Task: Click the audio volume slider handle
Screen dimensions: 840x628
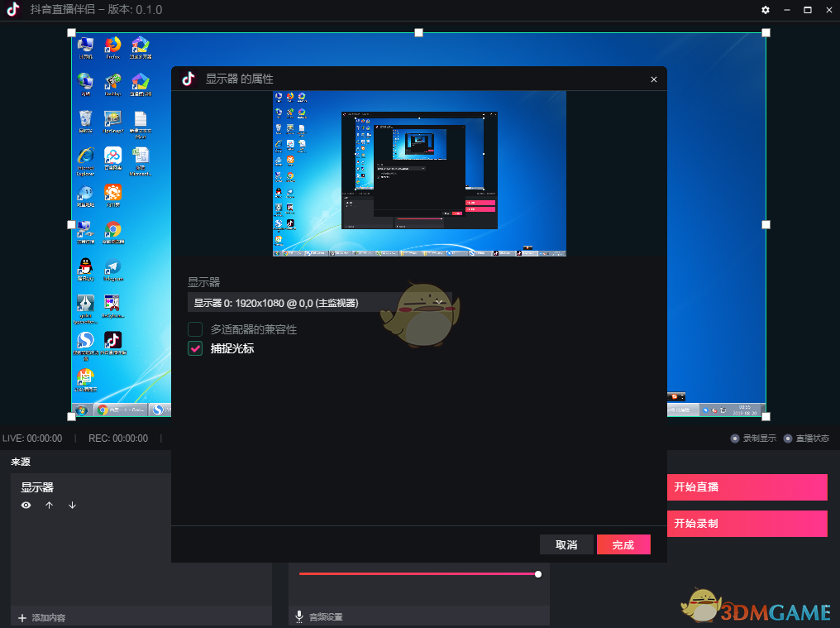Action: click(x=538, y=574)
